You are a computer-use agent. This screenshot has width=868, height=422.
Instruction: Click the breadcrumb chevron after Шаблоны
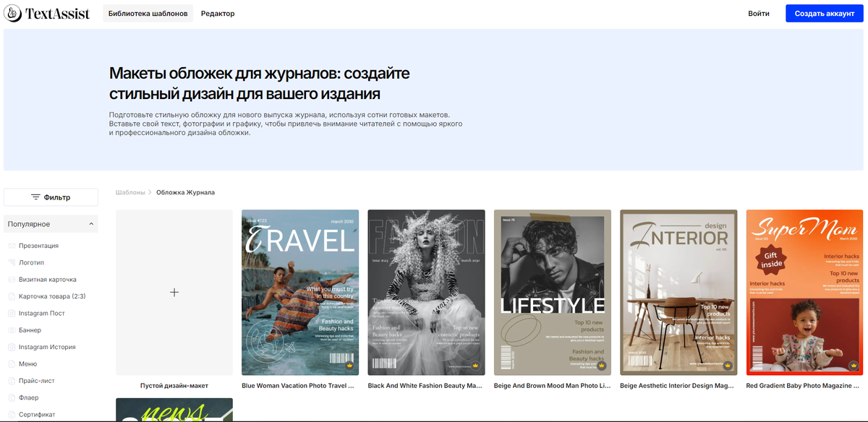[150, 192]
